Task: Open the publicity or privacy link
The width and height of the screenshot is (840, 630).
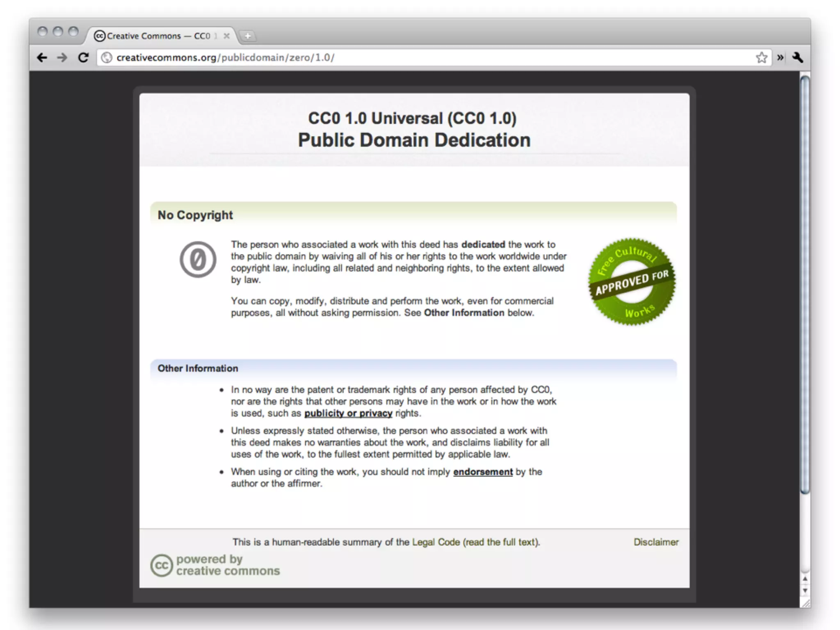Action: (x=348, y=413)
